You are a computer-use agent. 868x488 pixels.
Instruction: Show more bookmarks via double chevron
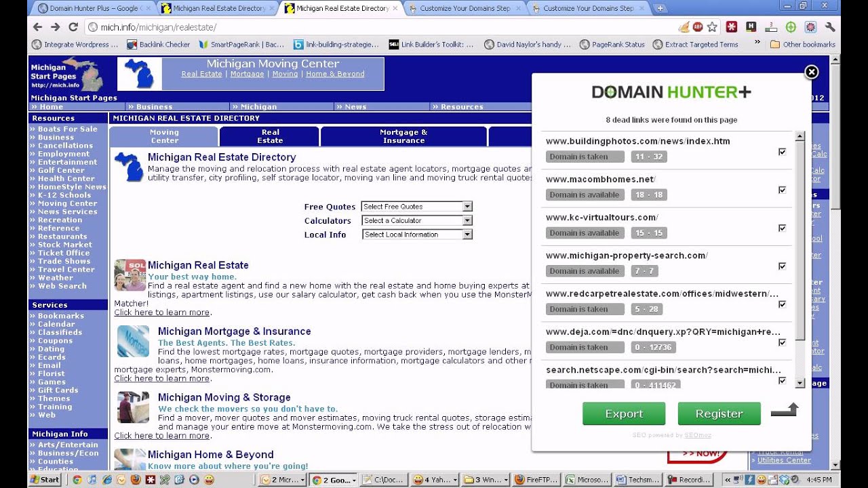point(757,42)
